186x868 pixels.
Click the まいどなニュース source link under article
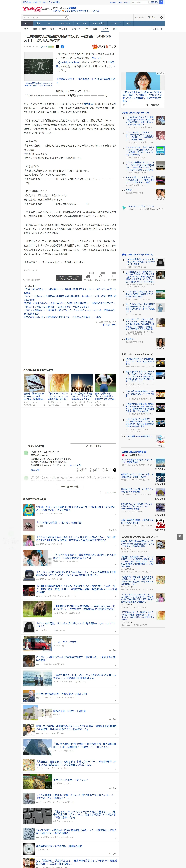pyautogui.click(x=109, y=324)
